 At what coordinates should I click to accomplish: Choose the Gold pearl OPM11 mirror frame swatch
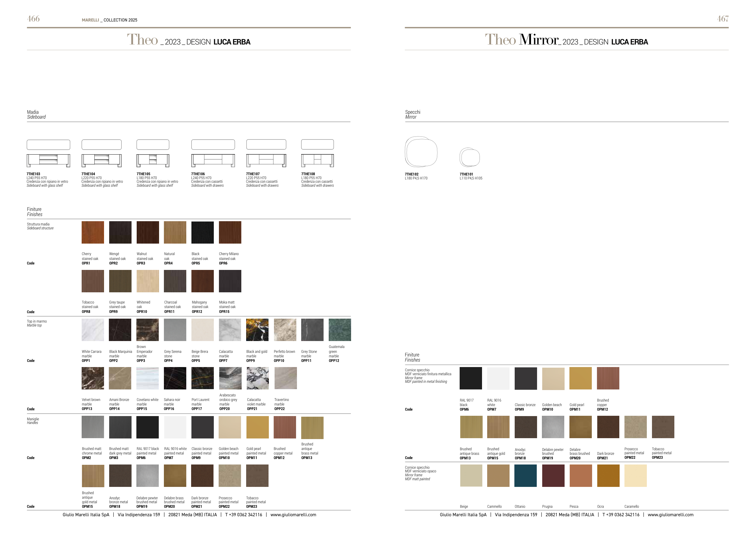580,378
